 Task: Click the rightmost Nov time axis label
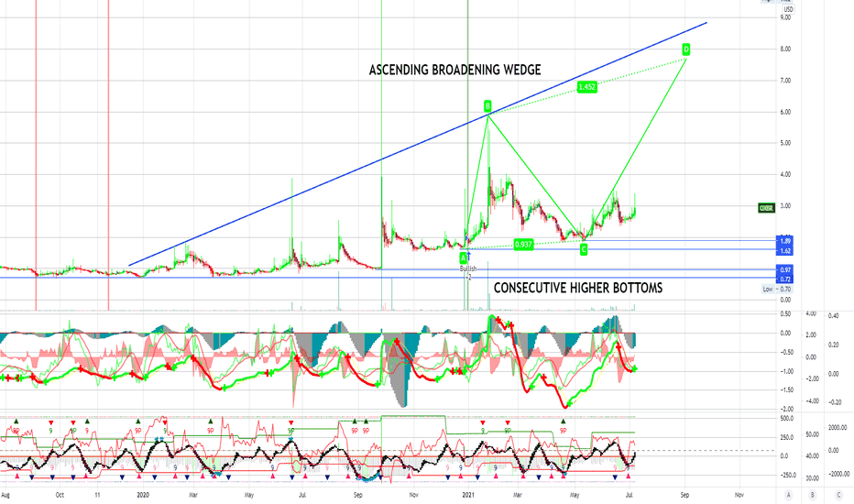(739, 495)
